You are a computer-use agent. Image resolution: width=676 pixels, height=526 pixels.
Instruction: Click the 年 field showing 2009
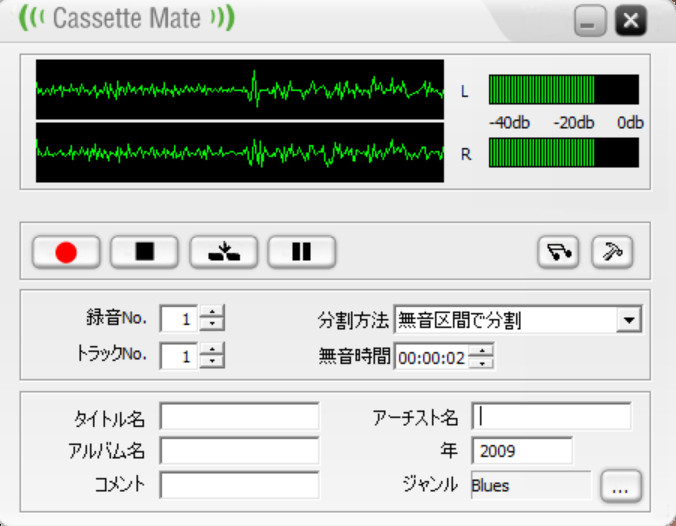pyautogui.click(x=522, y=451)
